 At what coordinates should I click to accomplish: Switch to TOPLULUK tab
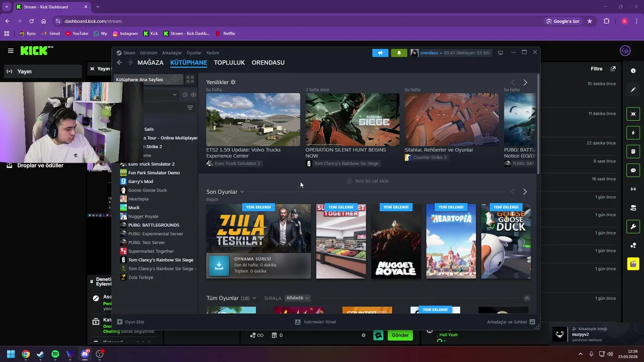click(x=229, y=62)
